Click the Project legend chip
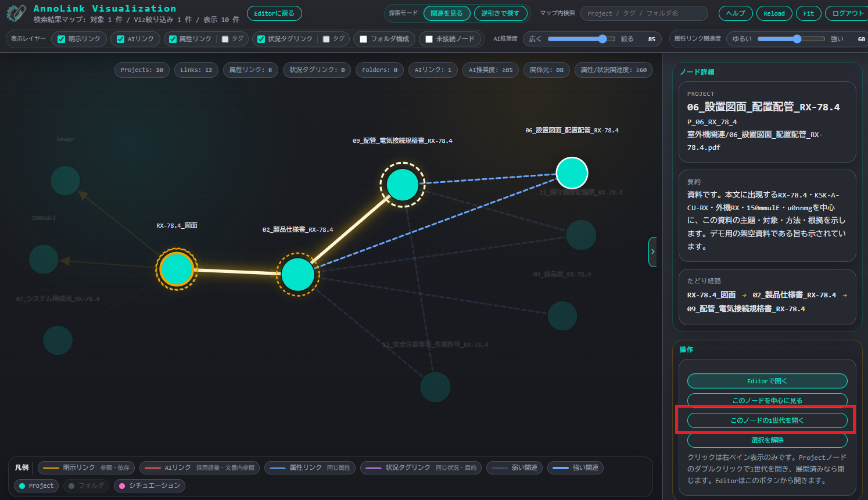The image size is (868, 500). [36, 485]
